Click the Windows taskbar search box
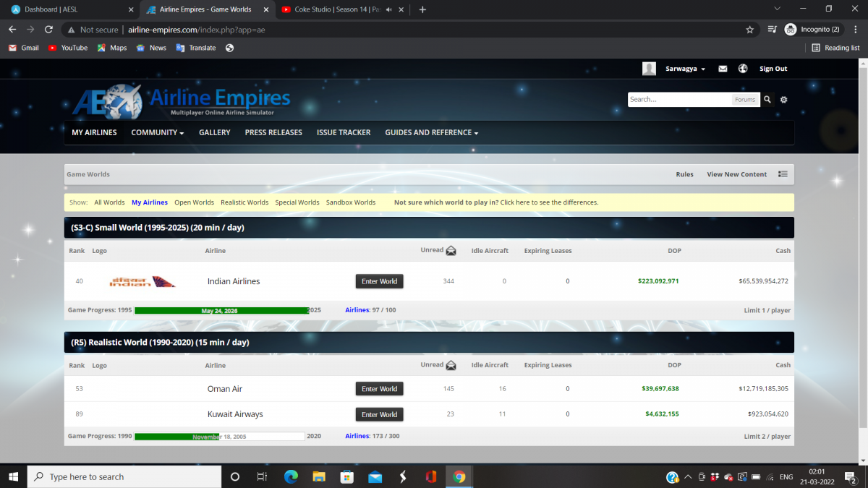The image size is (868, 488). tap(124, 477)
